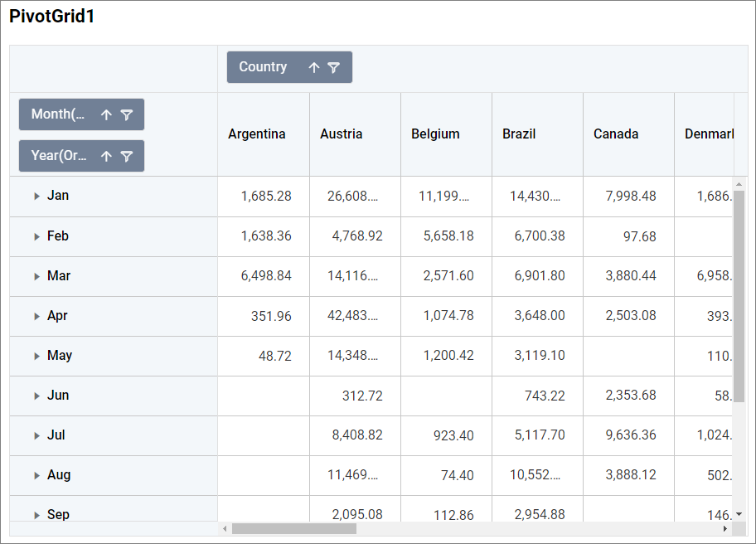
Task: Expand the Jan row
Action: coord(36,197)
